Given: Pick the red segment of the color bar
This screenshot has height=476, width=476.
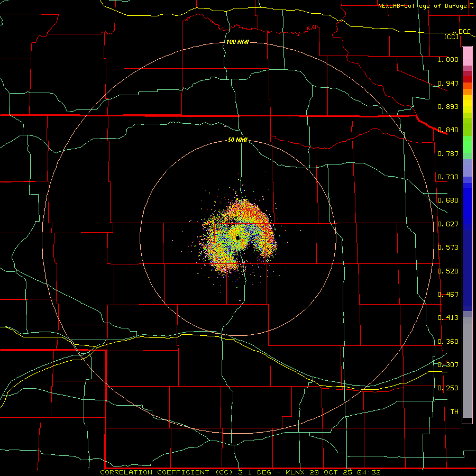Looking at the screenshot, I should [x=467, y=79].
